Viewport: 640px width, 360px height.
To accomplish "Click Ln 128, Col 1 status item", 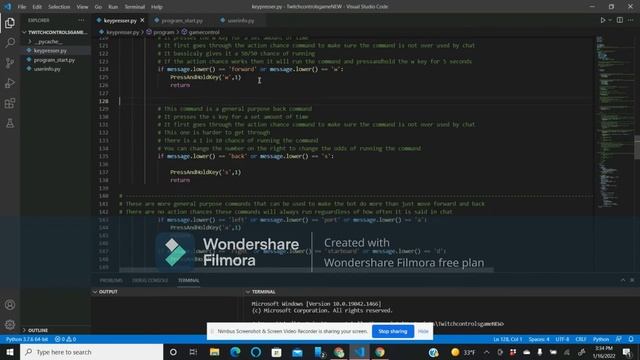I will [507, 340].
